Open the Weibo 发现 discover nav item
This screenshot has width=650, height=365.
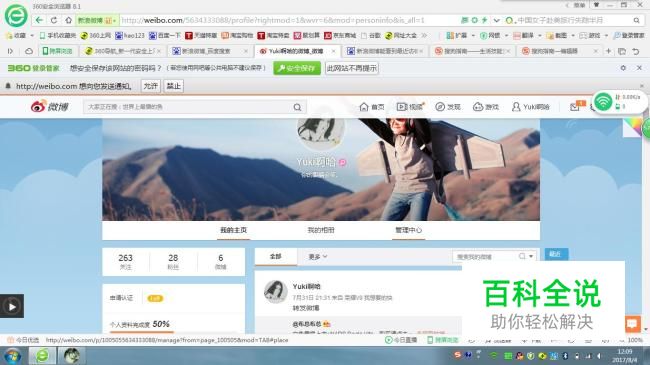point(448,107)
